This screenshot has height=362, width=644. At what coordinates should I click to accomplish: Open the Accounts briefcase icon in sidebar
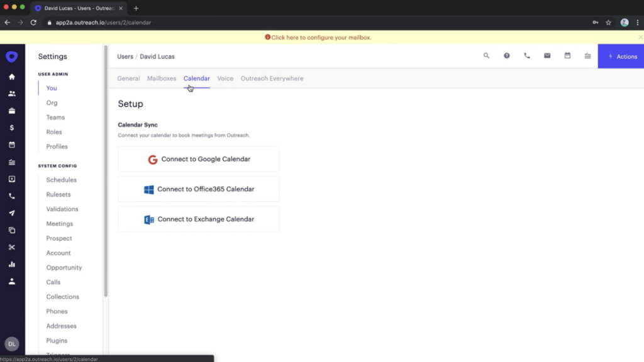pyautogui.click(x=12, y=111)
